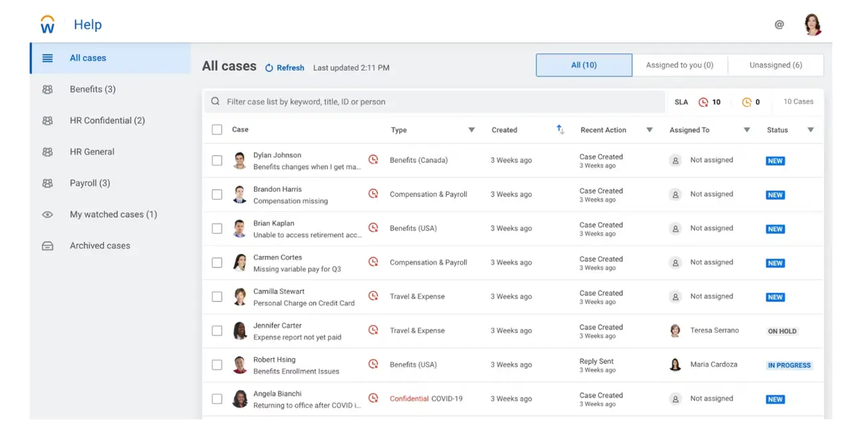This screenshot has height=427, width=868.
Task: Click the Workday logo icon
Action: click(x=47, y=24)
